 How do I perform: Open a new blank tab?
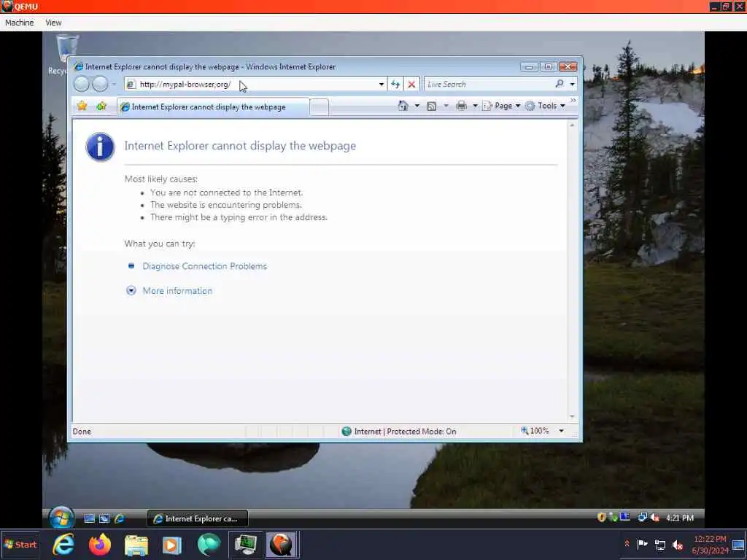(320, 106)
